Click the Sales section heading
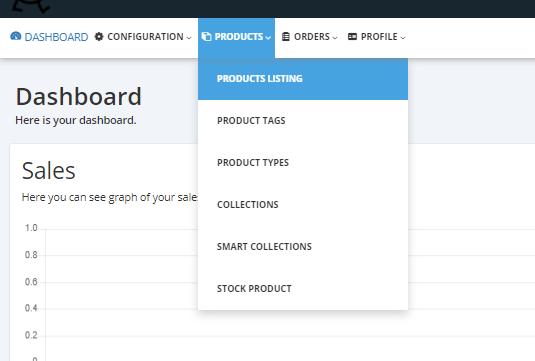The height and width of the screenshot is (361, 535). (x=48, y=171)
